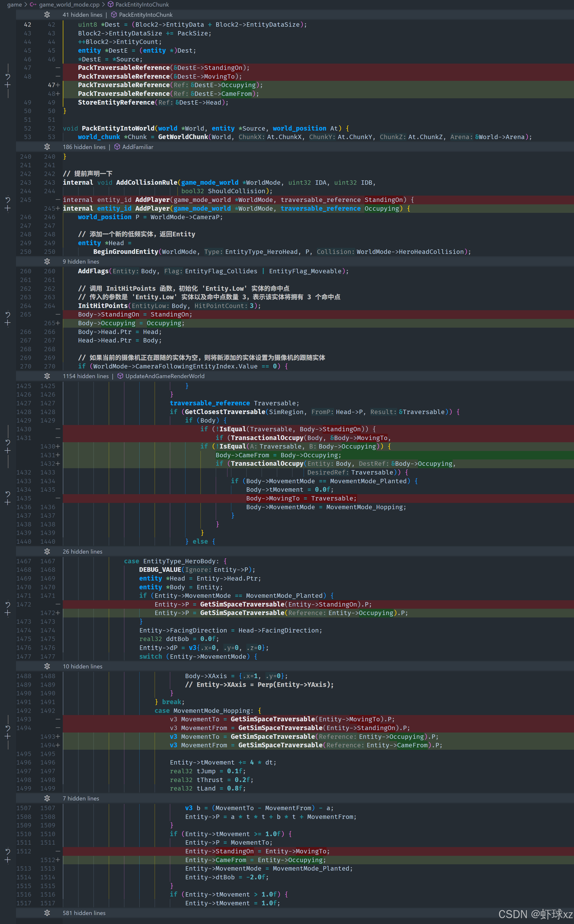Click plus beside MovementTo GetSimSpaceTraversable change

click(x=8, y=736)
